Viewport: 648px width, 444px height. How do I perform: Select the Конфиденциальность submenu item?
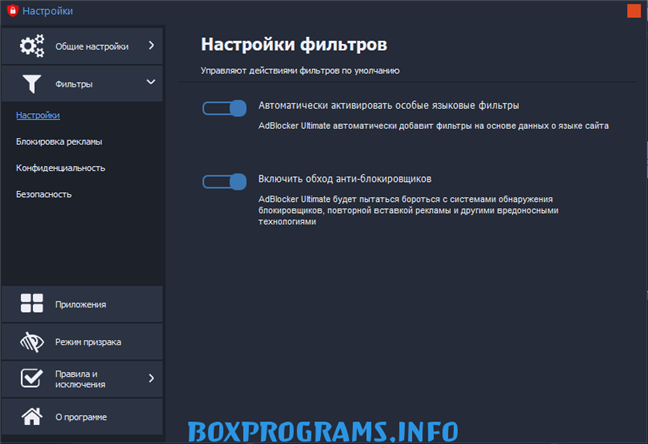pos(60,168)
